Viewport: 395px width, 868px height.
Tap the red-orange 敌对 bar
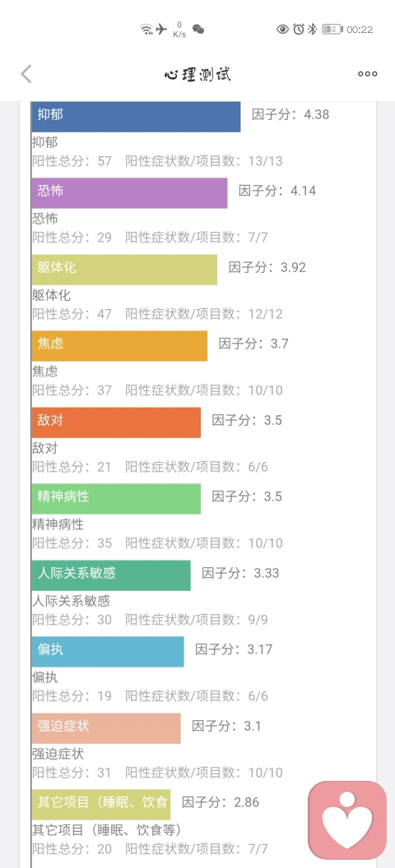[116, 422]
